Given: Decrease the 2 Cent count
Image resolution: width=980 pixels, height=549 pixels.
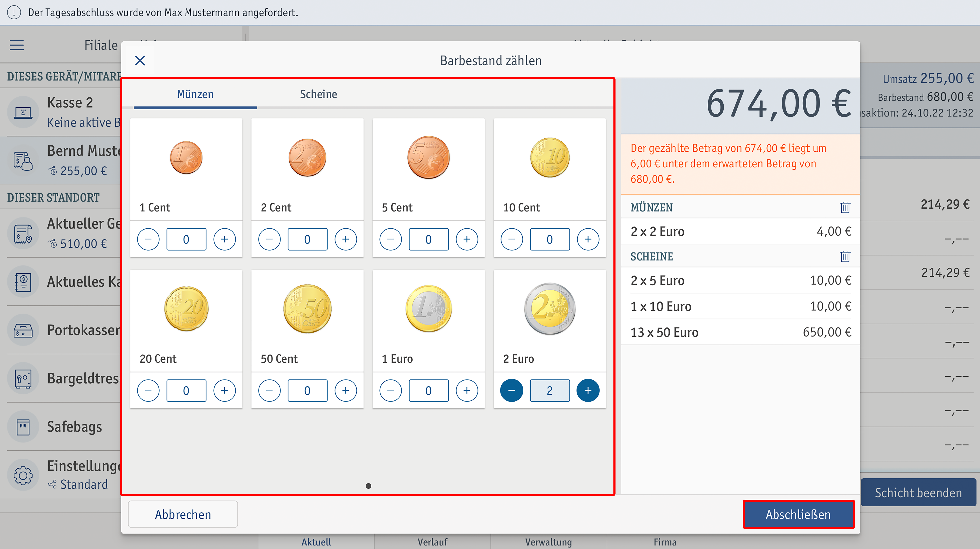Looking at the screenshot, I should 269,239.
